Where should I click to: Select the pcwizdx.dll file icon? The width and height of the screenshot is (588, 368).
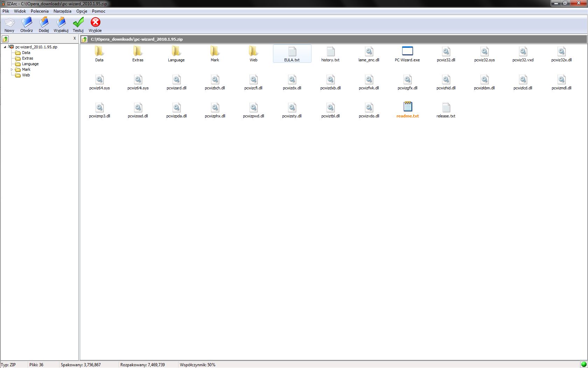coord(292,79)
